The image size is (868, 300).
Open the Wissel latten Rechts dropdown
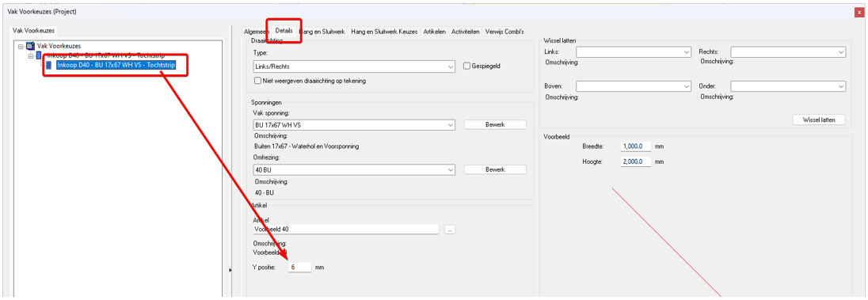[788, 52]
